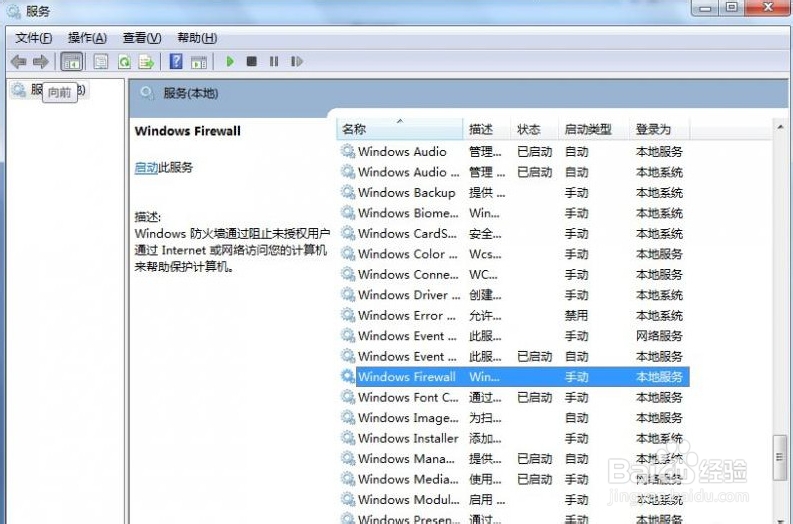The height and width of the screenshot is (524, 793).
Task: Click the Restart service icon
Action: click(296, 61)
